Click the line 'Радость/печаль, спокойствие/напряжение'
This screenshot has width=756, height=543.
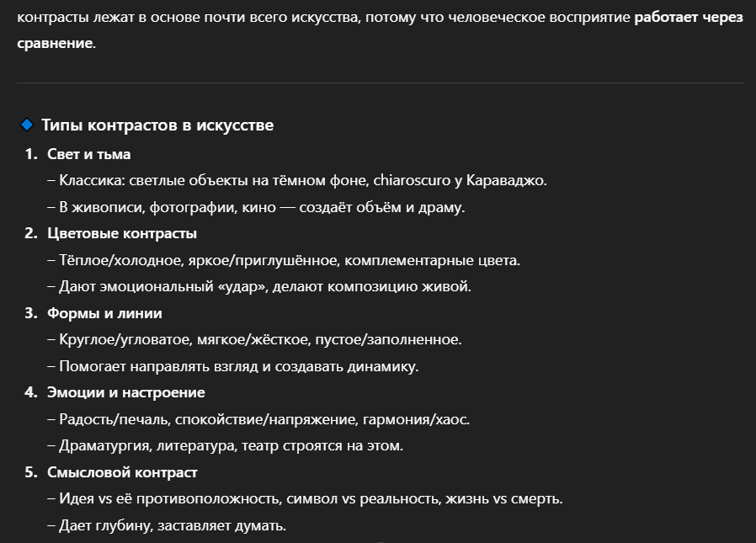[258, 419]
